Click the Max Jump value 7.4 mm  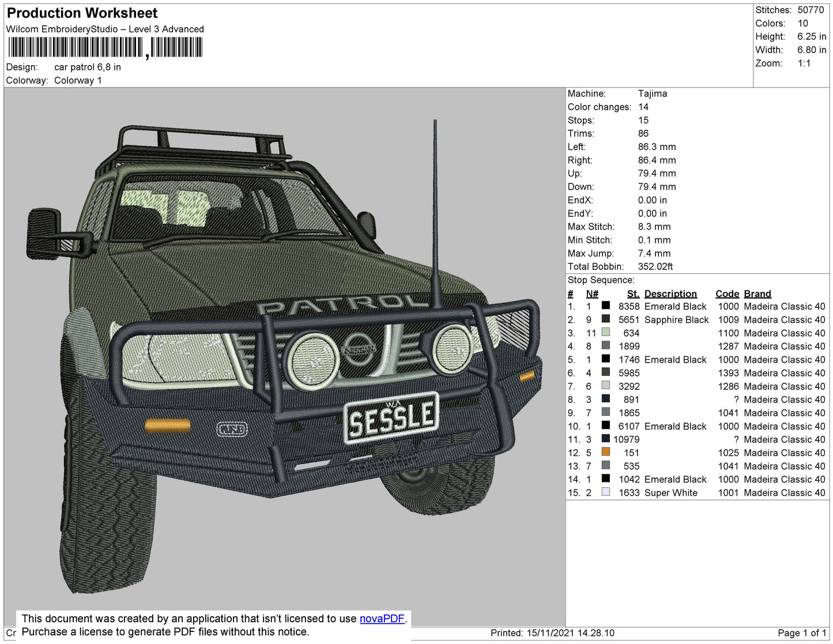654,253
